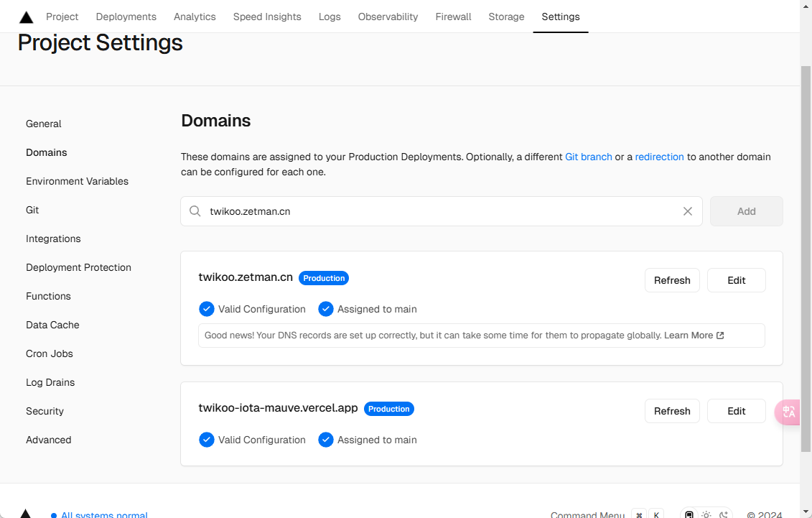The width and height of the screenshot is (812, 518).
Task: Click the Vercel triangle logo in top navigation
Action: 27,17
